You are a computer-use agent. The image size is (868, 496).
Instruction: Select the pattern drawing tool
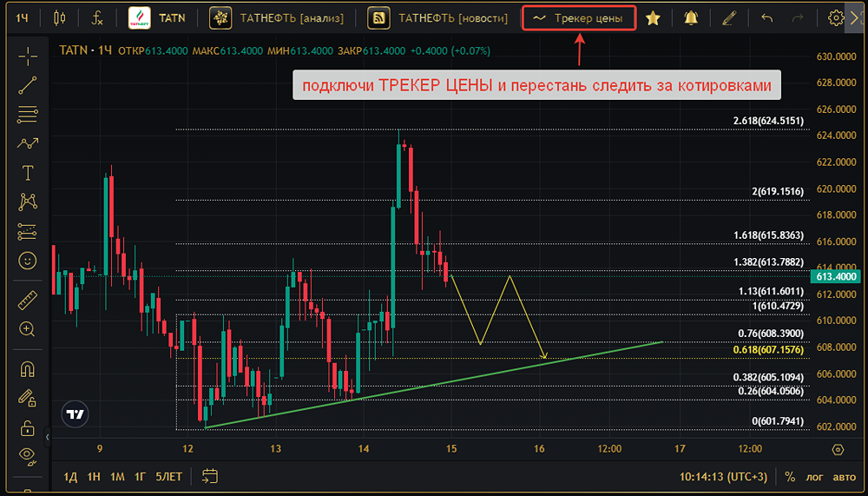[27, 144]
